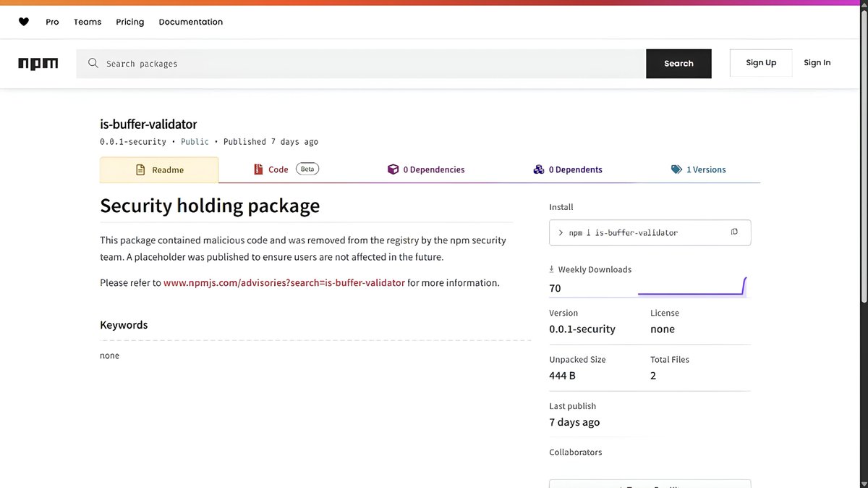868x488 pixels.
Task: Click the License value none
Action: pyautogui.click(x=663, y=329)
